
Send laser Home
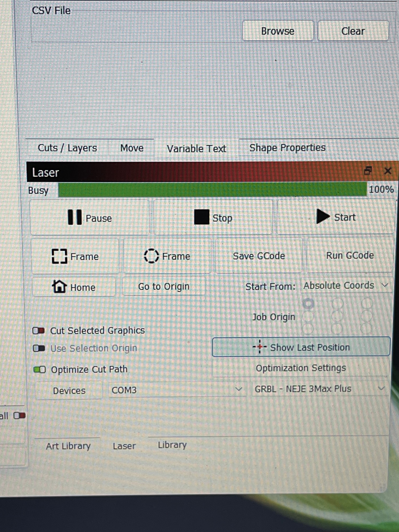tap(74, 287)
